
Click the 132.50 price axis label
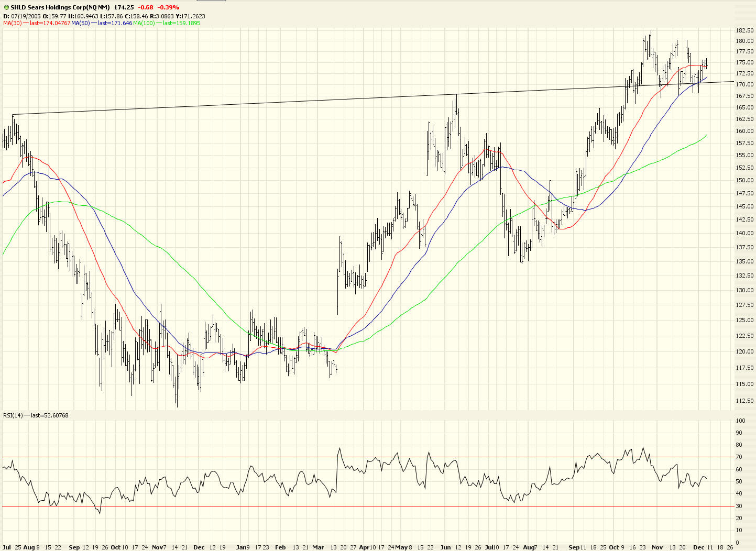(744, 275)
